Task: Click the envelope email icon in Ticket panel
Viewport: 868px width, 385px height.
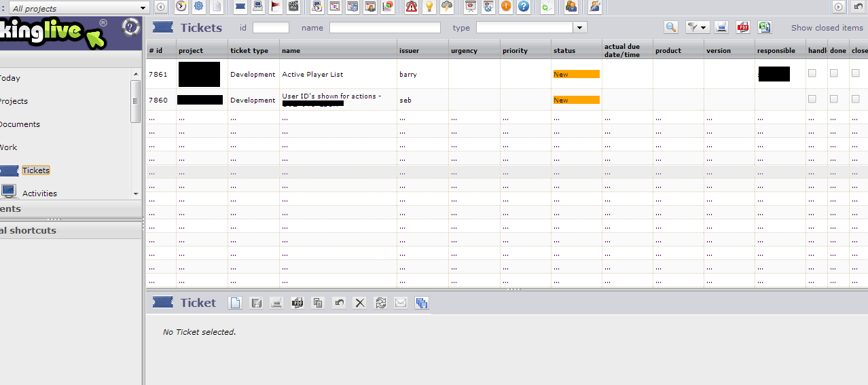Action: point(401,303)
